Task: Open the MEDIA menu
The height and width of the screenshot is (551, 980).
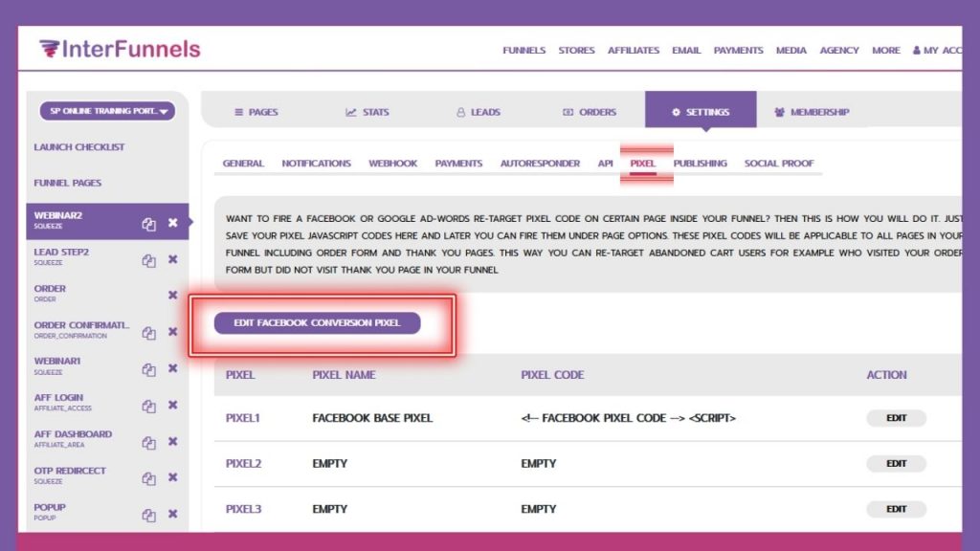Action: [791, 50]
